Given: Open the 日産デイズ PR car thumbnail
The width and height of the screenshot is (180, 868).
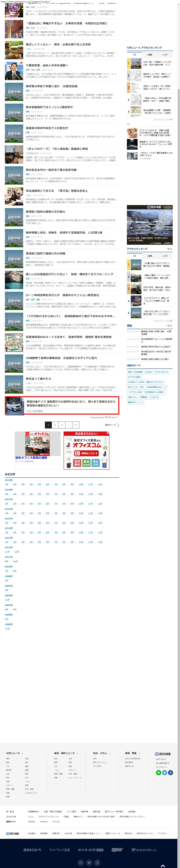Looking at the screenshot, I should (14, 406).
